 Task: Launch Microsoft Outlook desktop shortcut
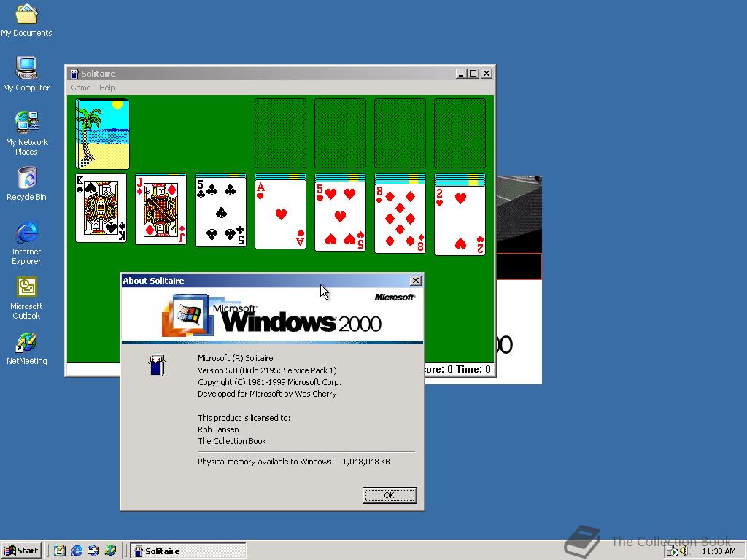[x=26, y=298]
